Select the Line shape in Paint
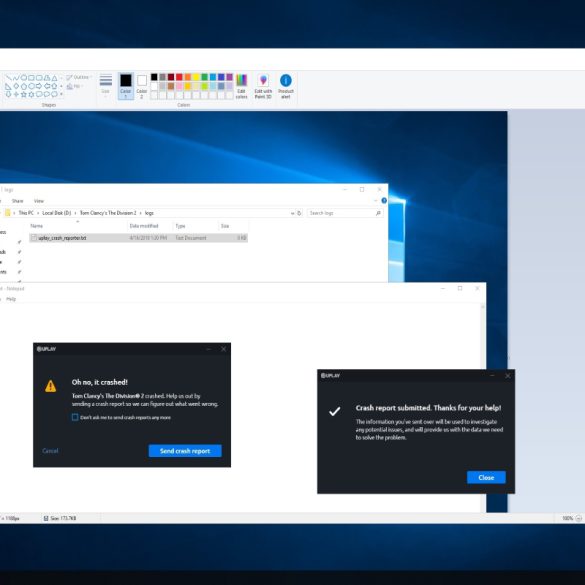 coord(9,78)
